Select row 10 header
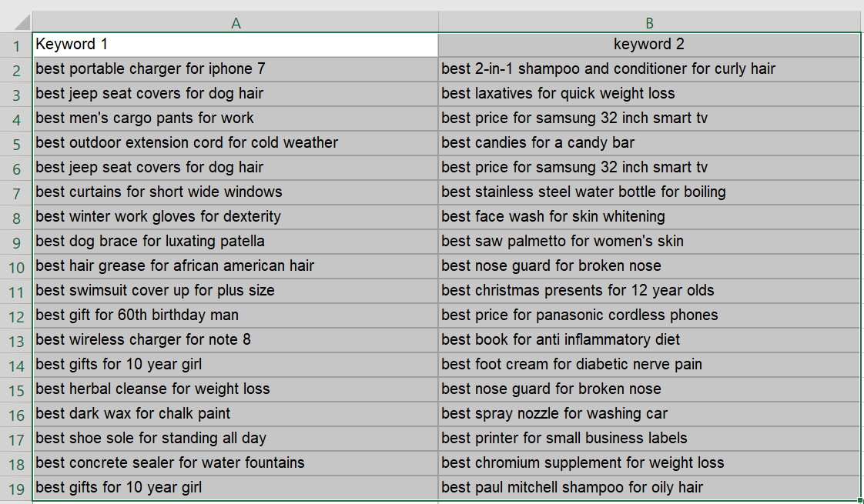The height and width of the screenshot is (504, 864). [16, 266]
